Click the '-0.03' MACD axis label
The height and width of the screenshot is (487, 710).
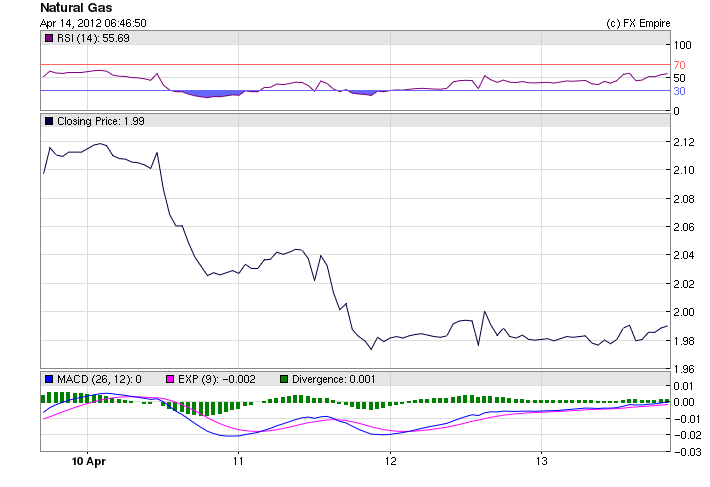point(687,452)
